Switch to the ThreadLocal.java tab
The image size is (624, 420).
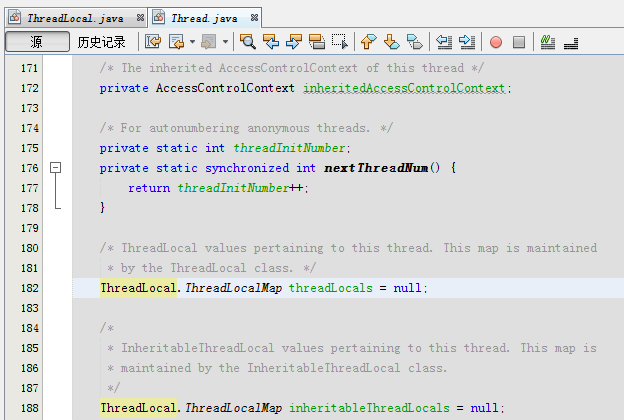coord(75,18)
